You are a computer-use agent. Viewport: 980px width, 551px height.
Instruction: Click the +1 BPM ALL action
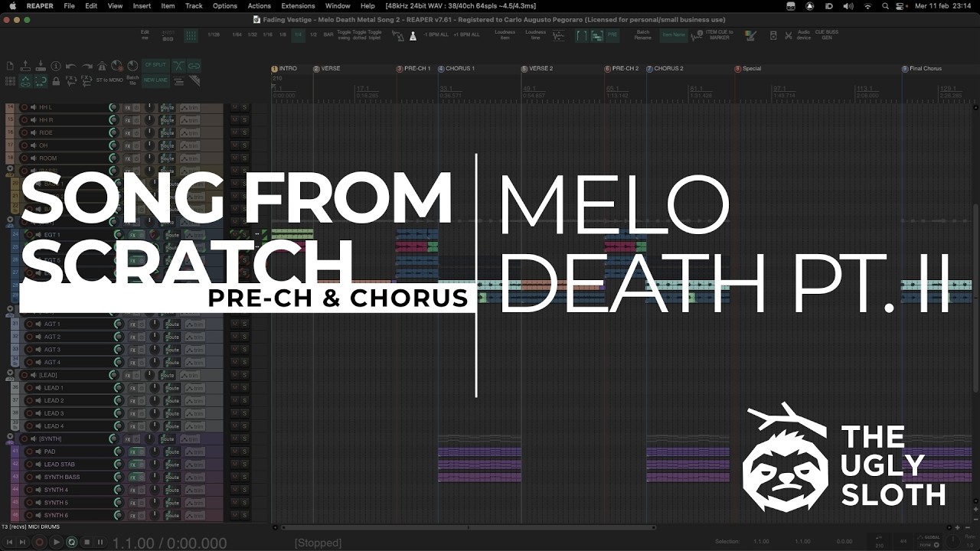click(x=467, y=35)
